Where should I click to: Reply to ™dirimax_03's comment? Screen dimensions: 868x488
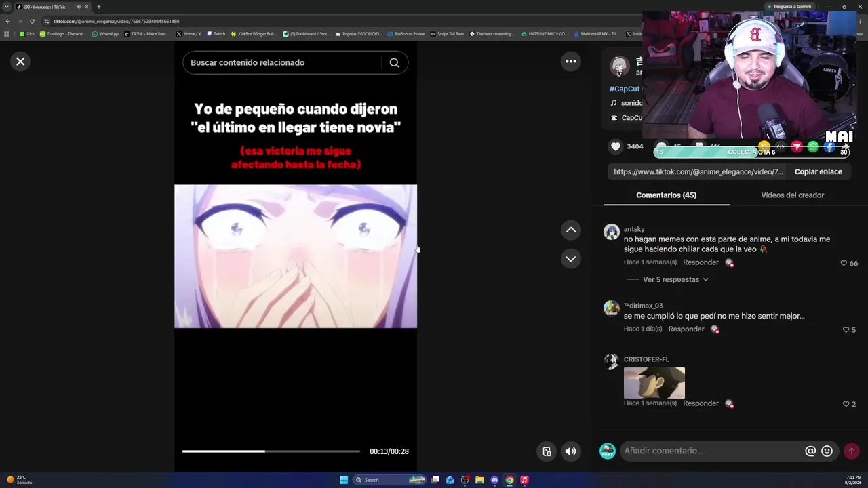(x=686, y=329)
